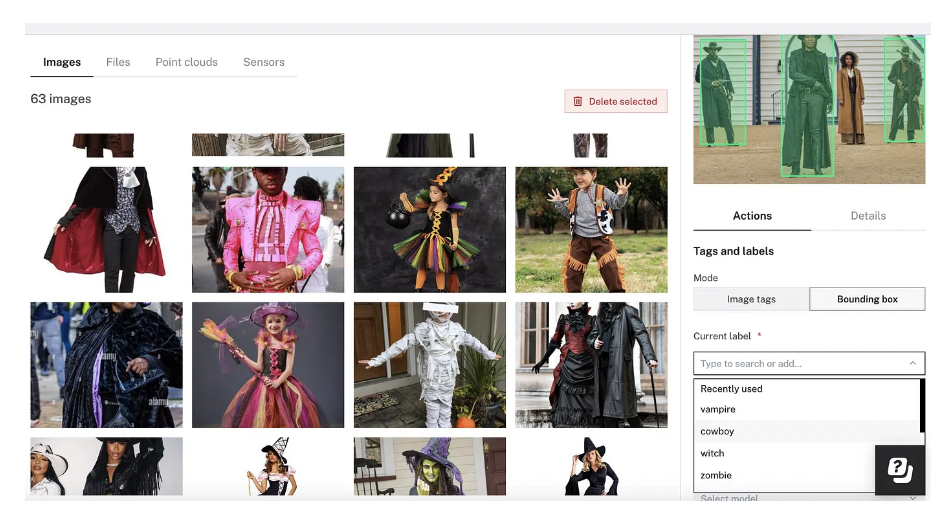The image size is (942, 516).
Task: Open the witch with striped hat image
Action: click(x=268, y=466)
